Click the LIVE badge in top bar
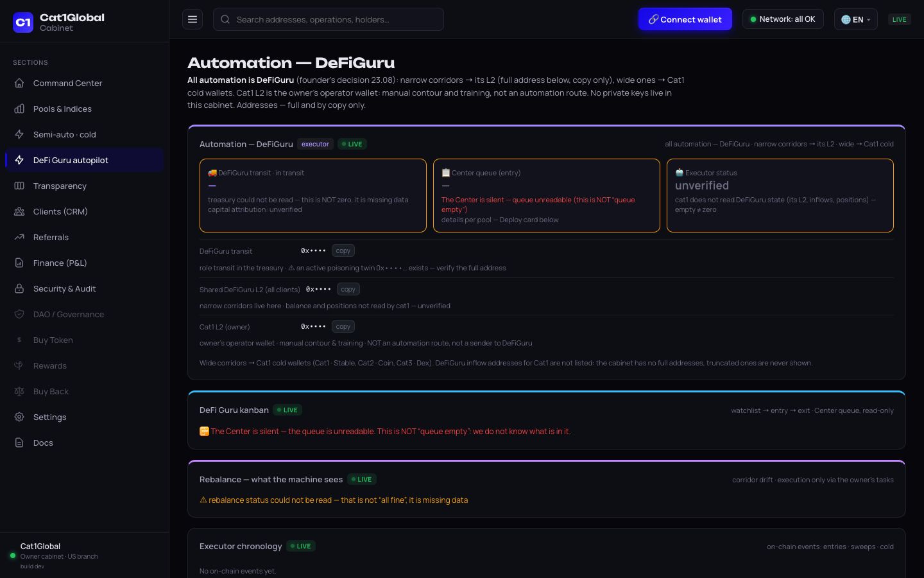 pyautogui.click(x=899, y=19)
